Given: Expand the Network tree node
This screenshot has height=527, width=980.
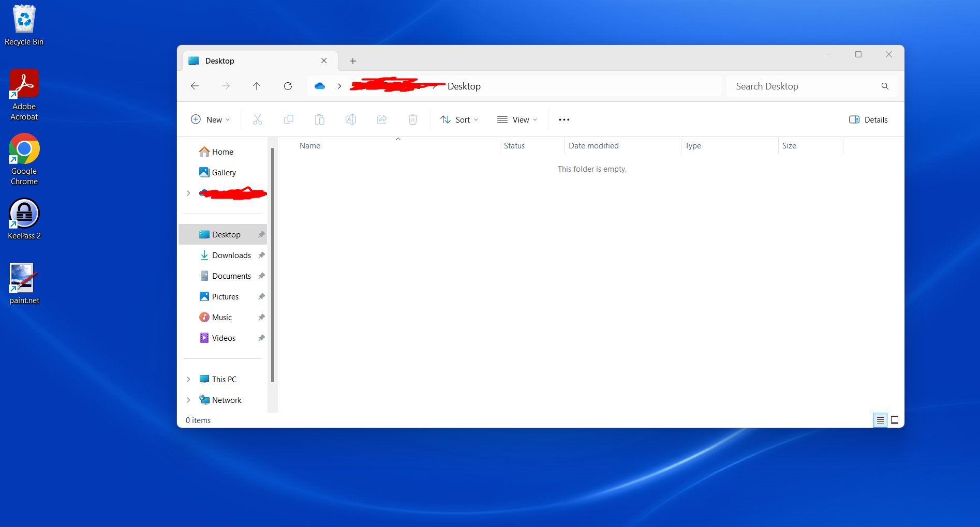Looking at the screenshot, I should (188, 400).
